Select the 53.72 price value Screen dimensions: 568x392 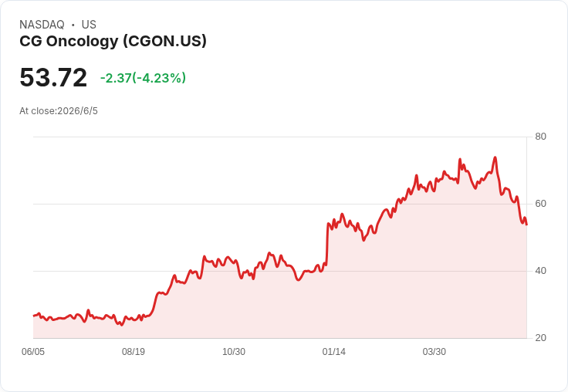click(53, 77)
